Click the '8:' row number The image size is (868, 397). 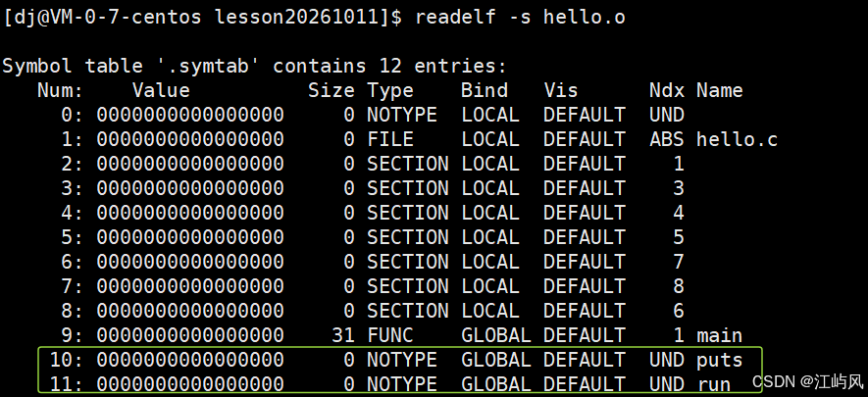[72, 311]
